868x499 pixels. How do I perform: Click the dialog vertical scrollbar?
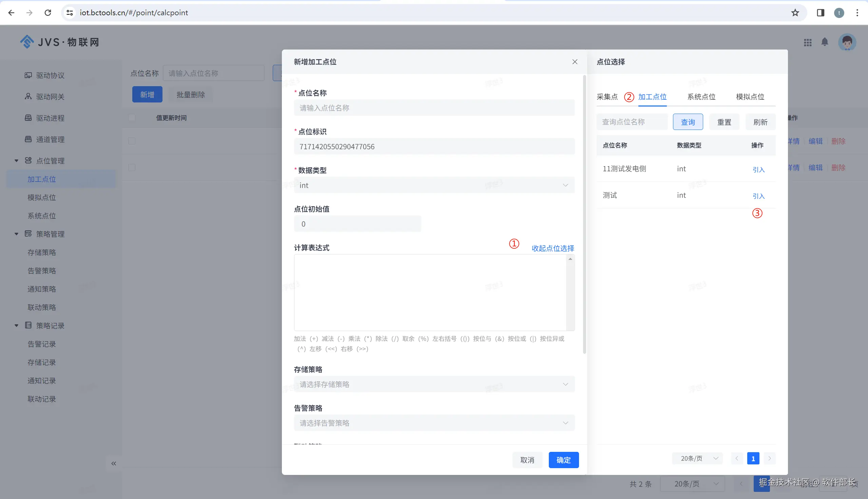click(584, 214)
